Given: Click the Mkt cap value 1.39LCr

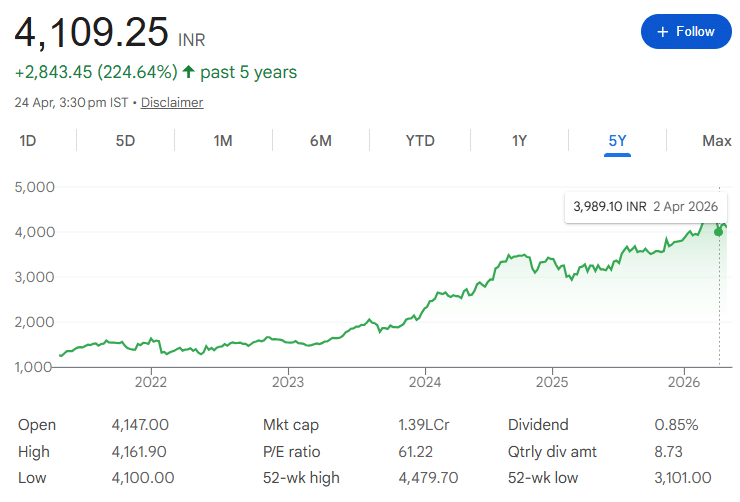Looking at the screenshot, I should click(x=423, y=425).
